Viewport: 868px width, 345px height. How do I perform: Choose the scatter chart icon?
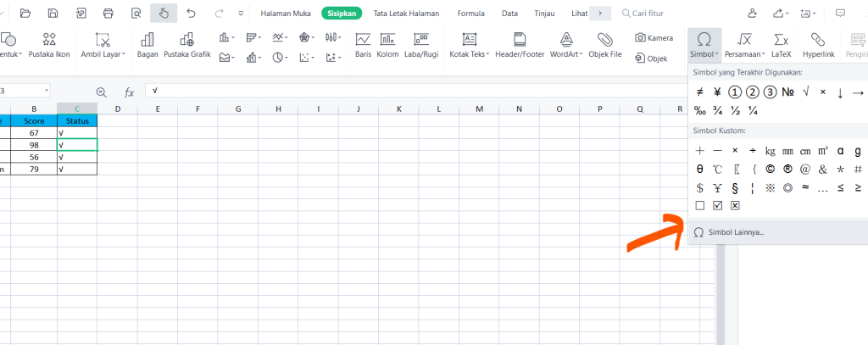point(306,57)
